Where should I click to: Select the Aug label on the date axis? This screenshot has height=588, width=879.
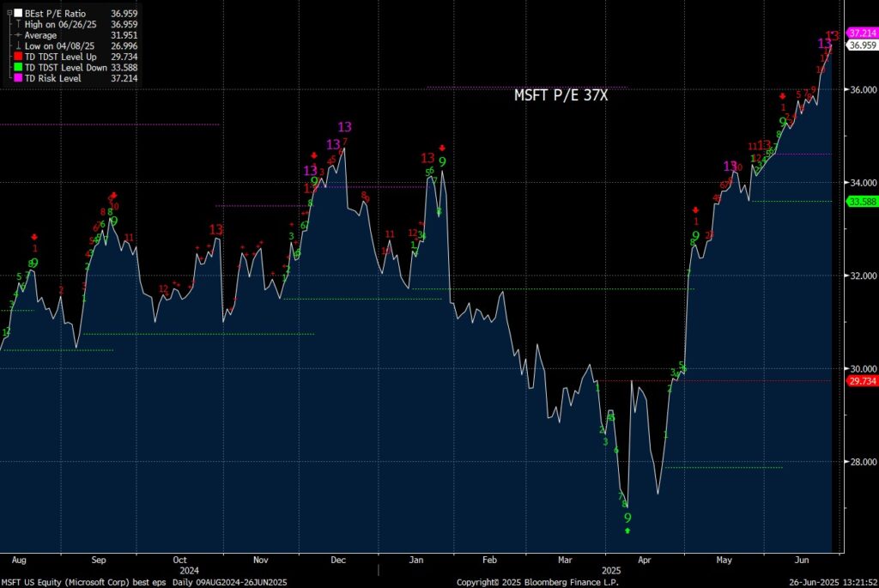click(19, 560)
